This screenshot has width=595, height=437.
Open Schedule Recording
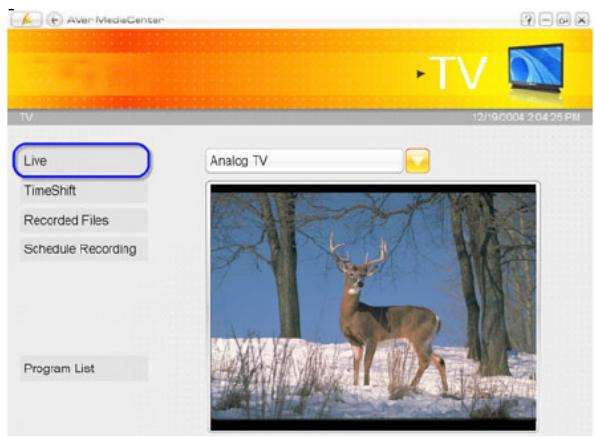pos(83,249)
